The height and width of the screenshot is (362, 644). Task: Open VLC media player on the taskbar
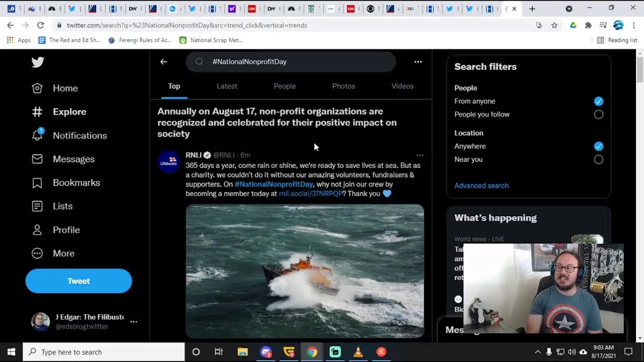pos(358,352)
